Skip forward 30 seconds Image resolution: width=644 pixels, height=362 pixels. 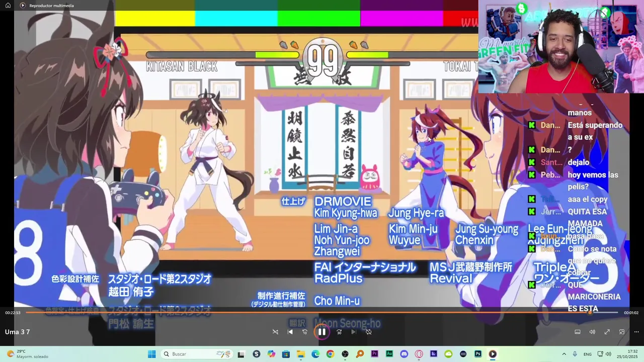point(339,332)
